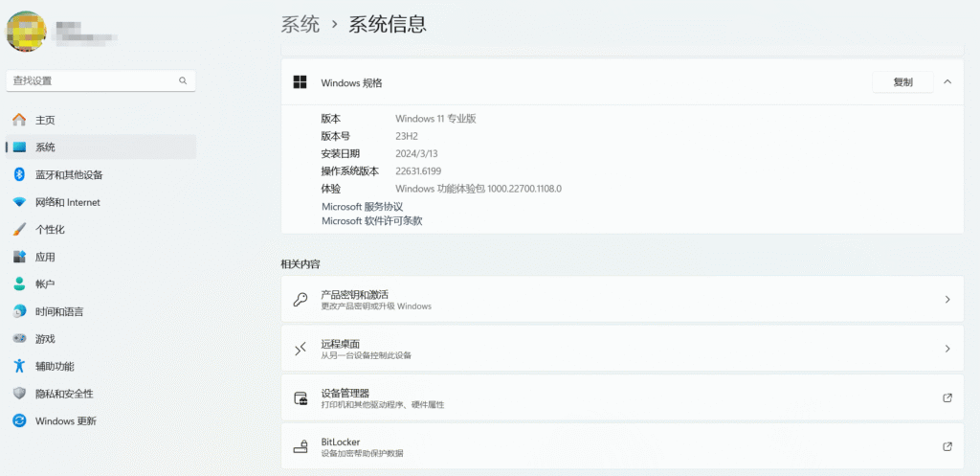
Task: Collapse the Windows 规格 section chevron
Action: 947,82
